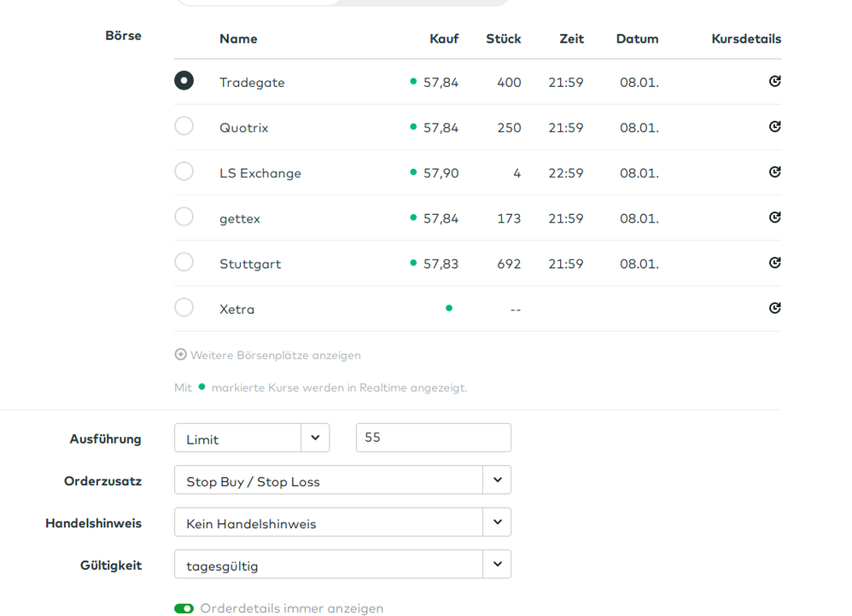Select Quotrix as the exchange
This screenshot has width=852, height=616.
click(184, 126)
